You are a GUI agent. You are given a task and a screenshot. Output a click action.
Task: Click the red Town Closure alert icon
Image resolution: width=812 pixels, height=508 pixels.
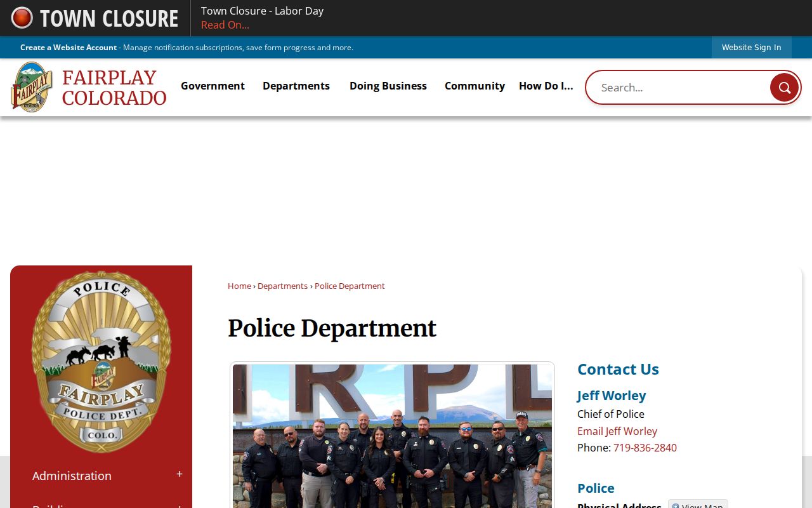pyautogui.click(x=22, y=18)
